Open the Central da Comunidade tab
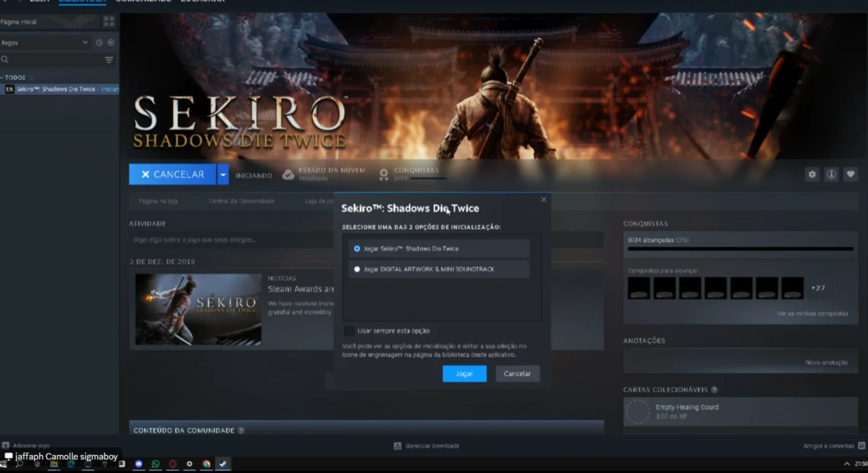The image size is (868, 473). pyautogui.click(x=241, y=201)
